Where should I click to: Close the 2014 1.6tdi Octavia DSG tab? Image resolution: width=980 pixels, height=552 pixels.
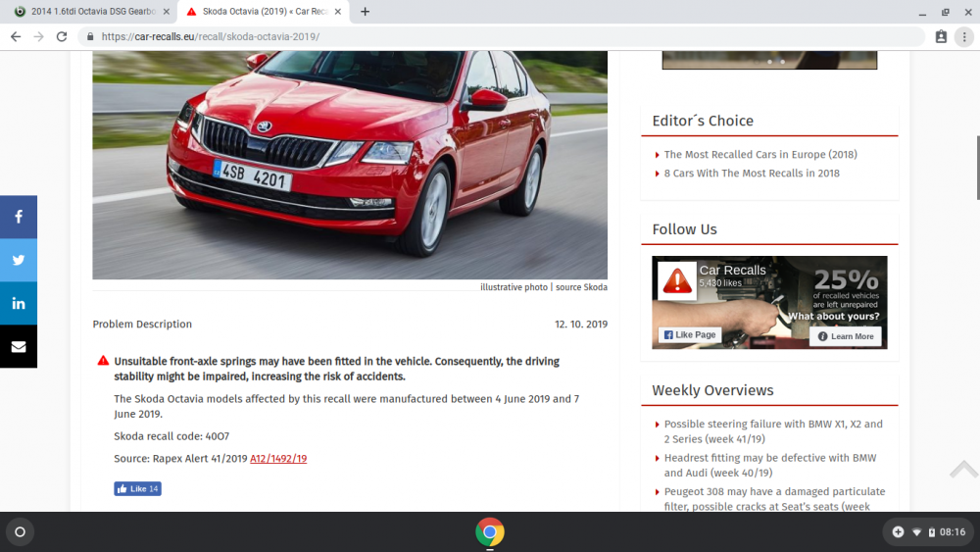(x=167, y=11)
